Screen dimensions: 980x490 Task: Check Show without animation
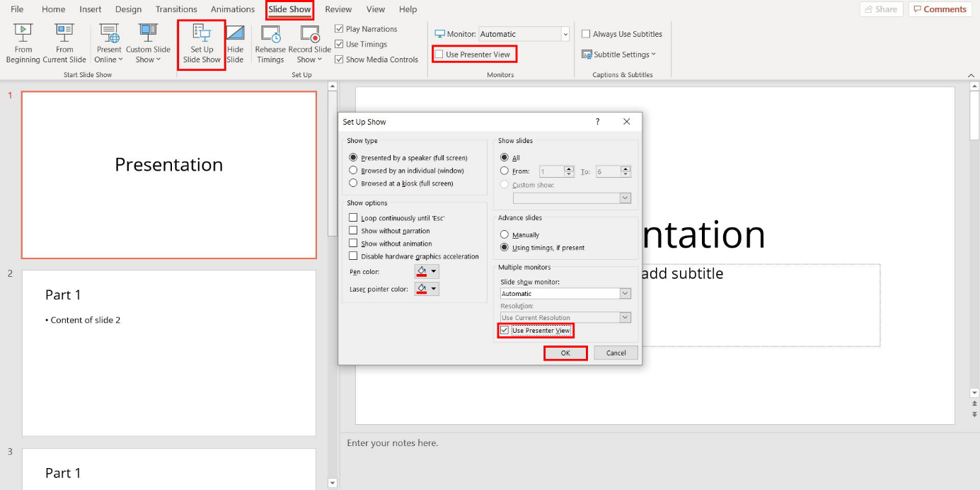353,244
